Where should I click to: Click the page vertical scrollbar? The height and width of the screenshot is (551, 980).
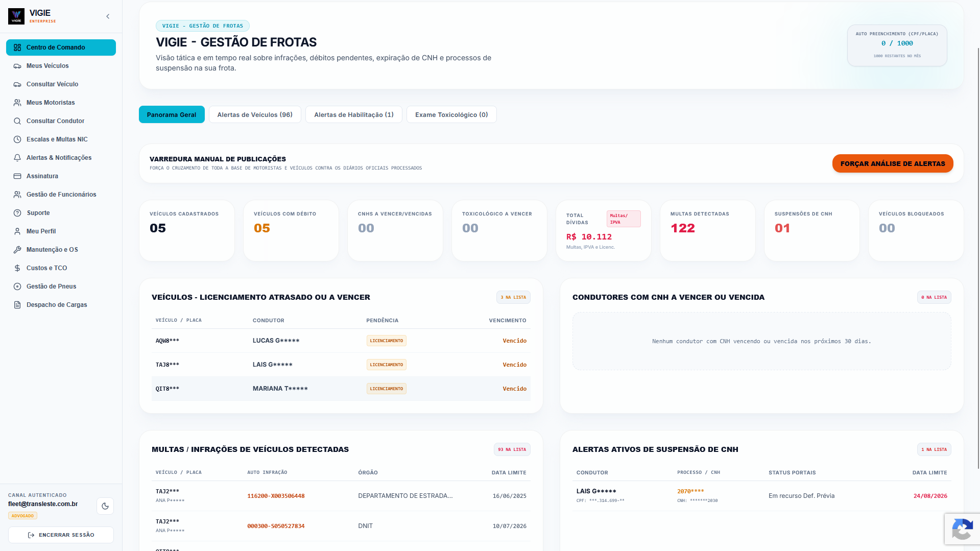pos(978,258)
